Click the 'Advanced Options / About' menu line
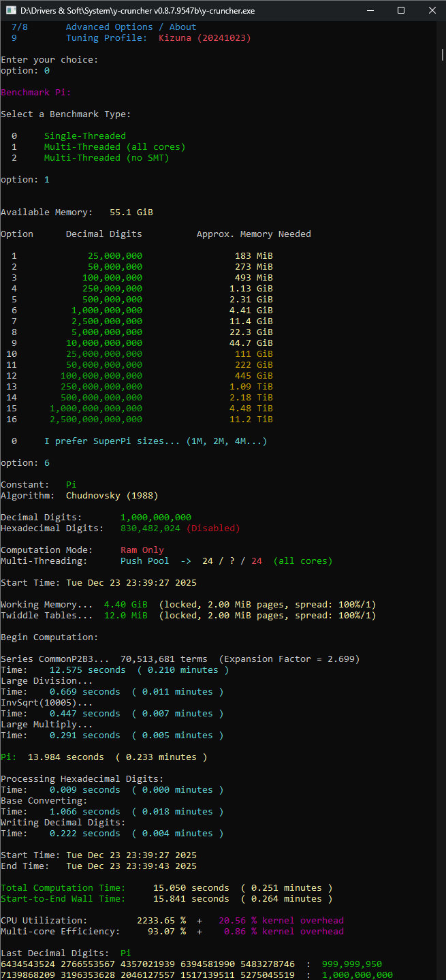 [131, 27]
